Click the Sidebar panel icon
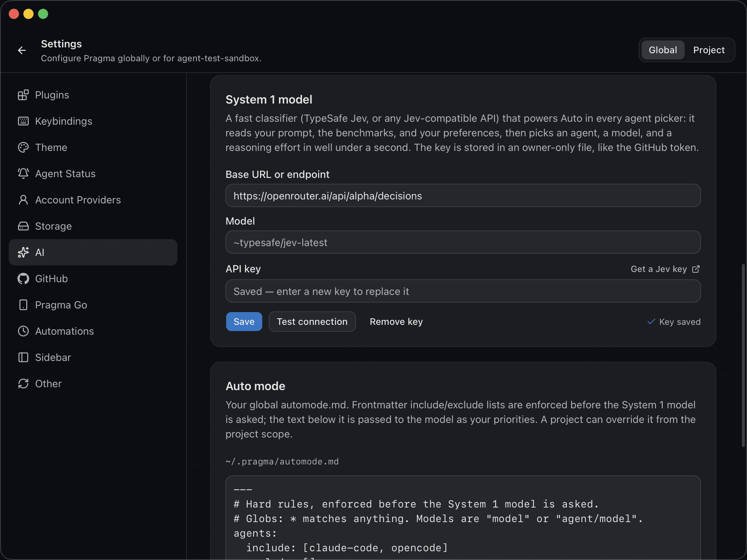 [x=23, y=357]
